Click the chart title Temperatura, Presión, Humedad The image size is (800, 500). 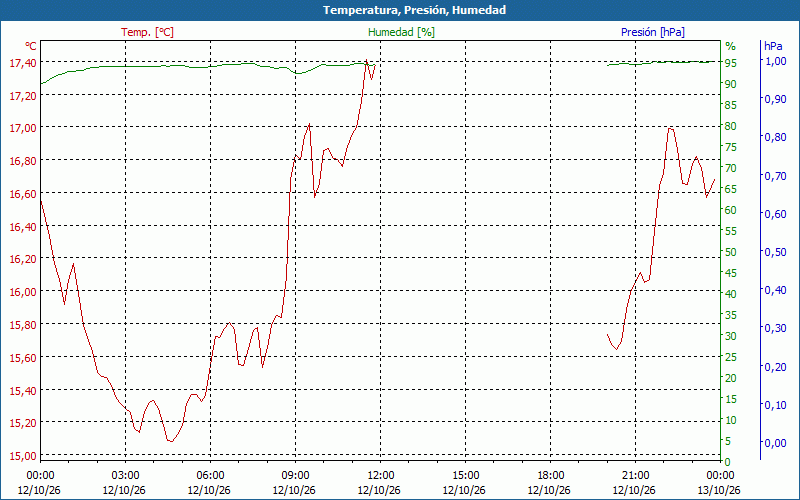point(414,10)
